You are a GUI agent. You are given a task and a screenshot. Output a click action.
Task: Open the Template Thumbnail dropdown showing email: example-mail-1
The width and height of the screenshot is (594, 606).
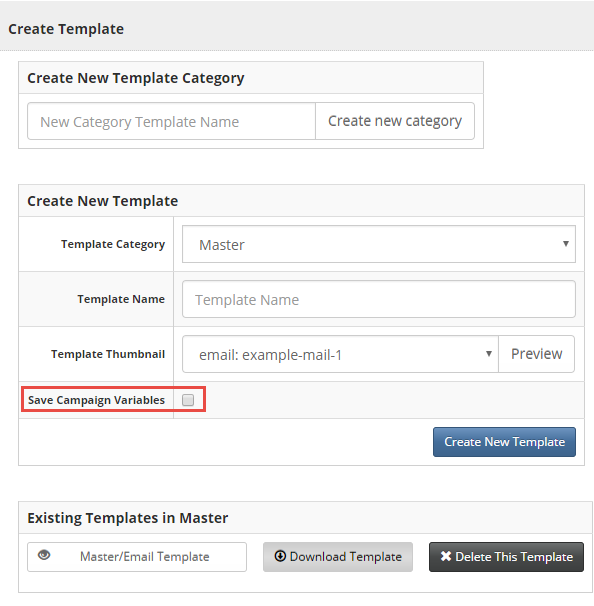[x=340, y=354]
